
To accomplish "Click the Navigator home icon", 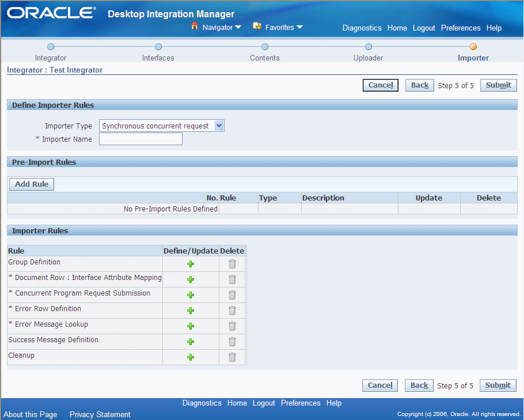I will click(195, 26).
